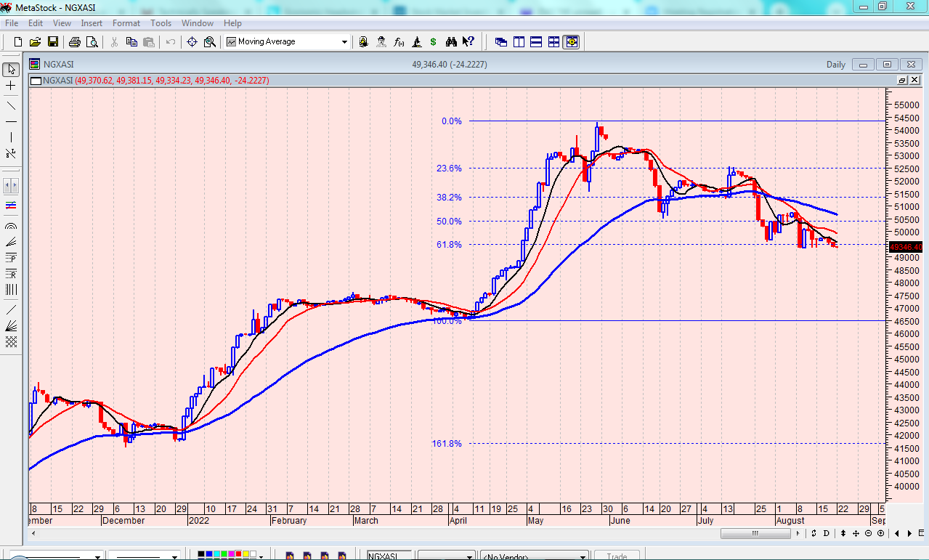Open the Tools menu
The image size is (929, 560).
[x=161, y=23]
